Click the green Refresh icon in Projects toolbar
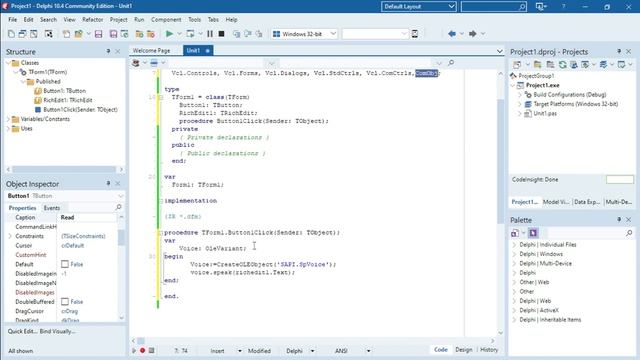Image resolution: width=640 pixels, height=360 pixels. (562, 64)
